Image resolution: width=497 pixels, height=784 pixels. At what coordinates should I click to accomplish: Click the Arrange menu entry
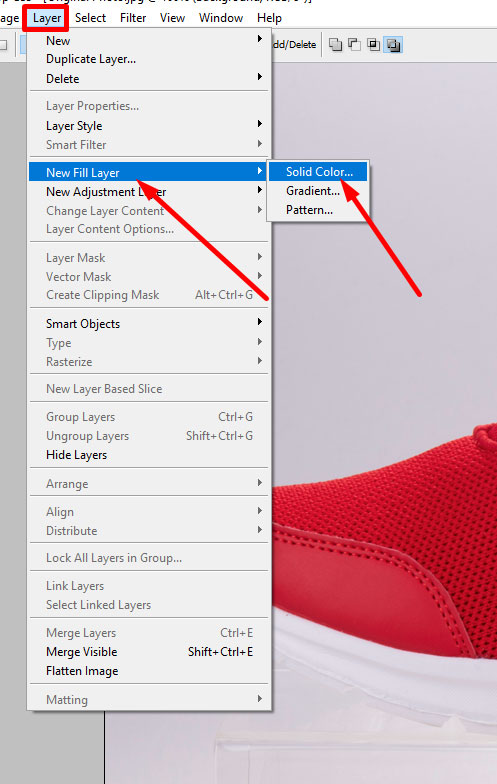pos(149,484)
